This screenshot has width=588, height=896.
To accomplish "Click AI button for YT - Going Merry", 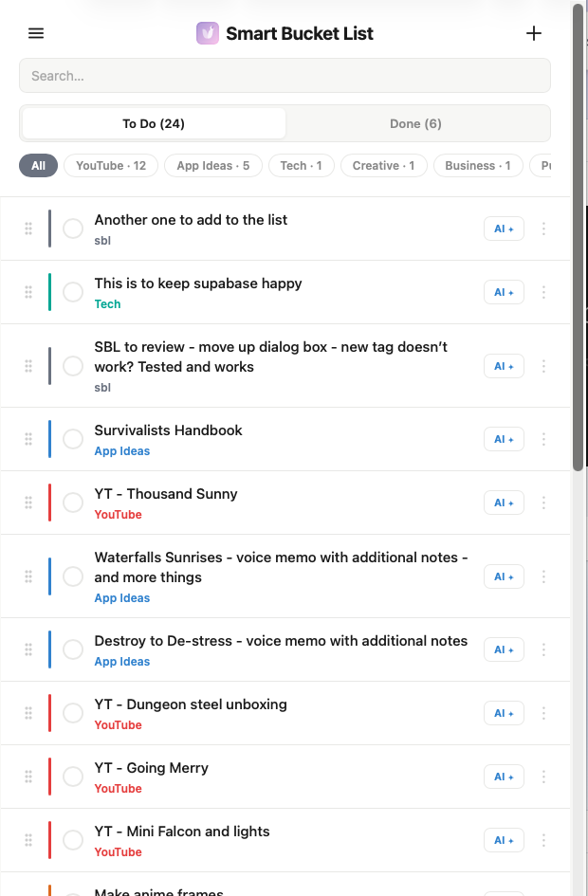I will coord(504,776).
